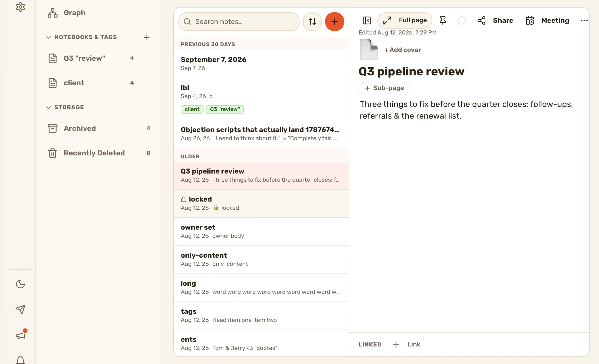This screenshot has width=599, height=364.
Task: Toggle the note status circle
Action: 461,20
